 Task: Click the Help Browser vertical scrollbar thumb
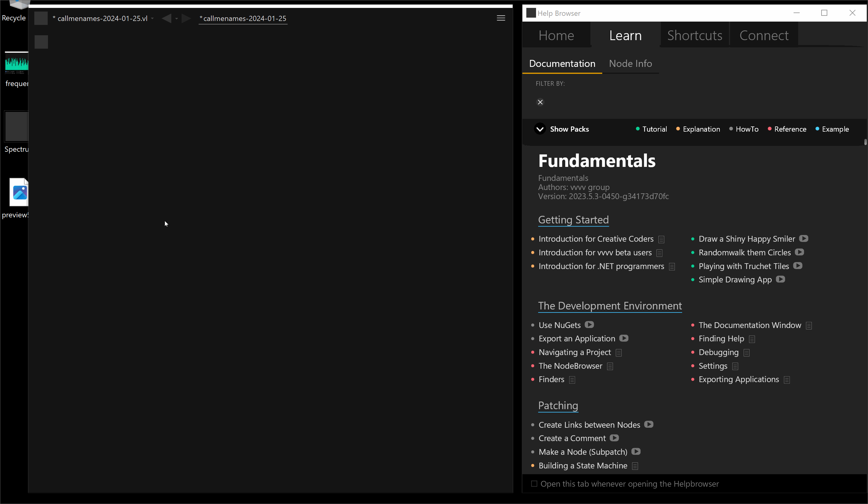(865, 142)
